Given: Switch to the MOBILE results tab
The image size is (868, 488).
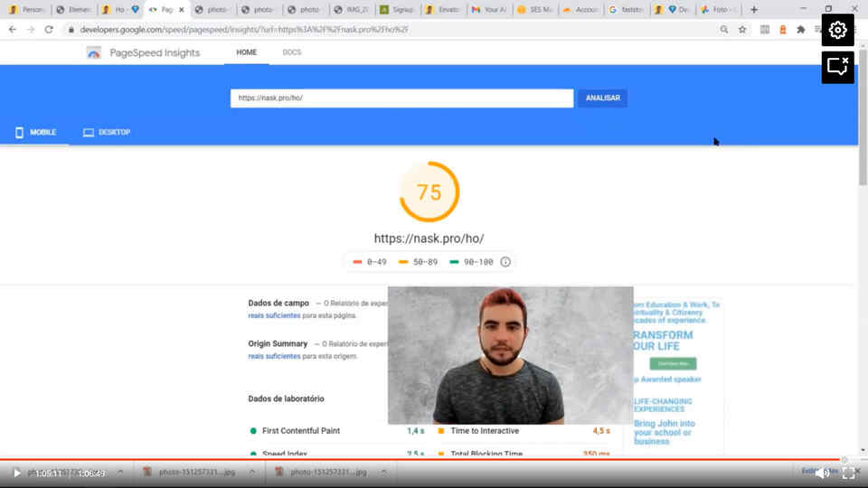Looking at the screenshot, I should [x=36, y=132].
